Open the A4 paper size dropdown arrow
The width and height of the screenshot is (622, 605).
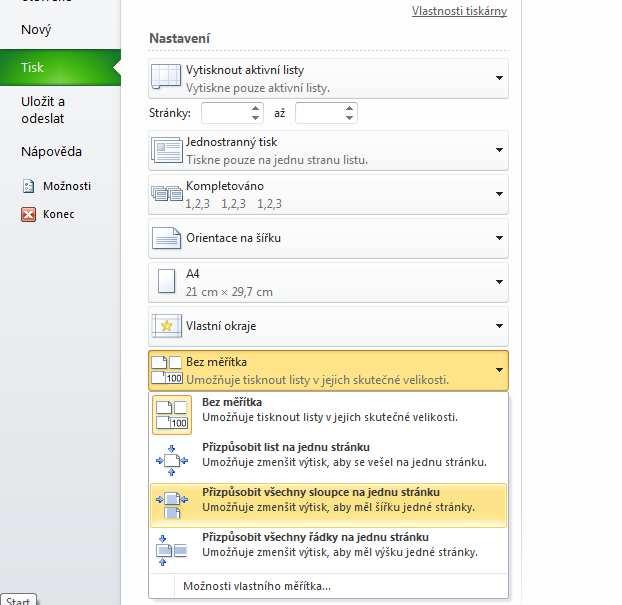pos(499,282)
